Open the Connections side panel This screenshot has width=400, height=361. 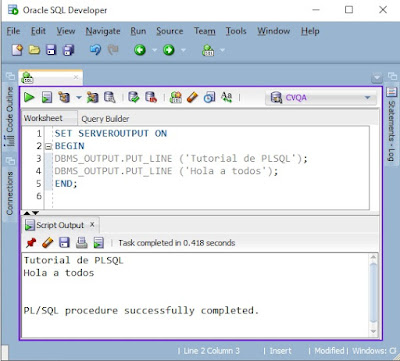tap(10, 192)
